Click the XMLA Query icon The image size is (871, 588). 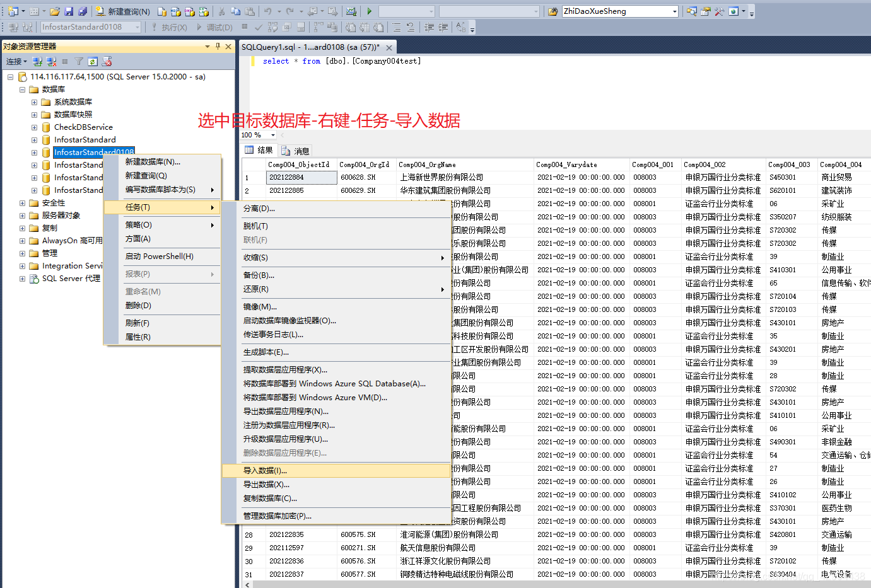[204, 11]
